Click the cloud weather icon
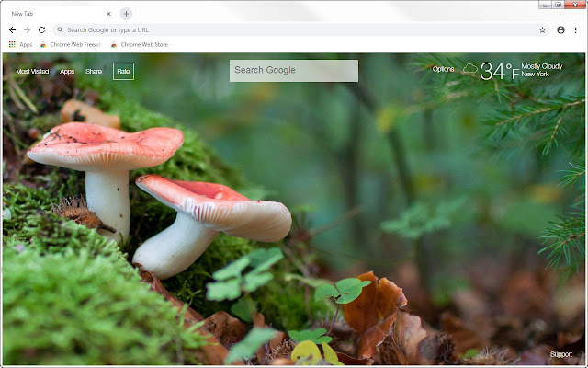 469,69
